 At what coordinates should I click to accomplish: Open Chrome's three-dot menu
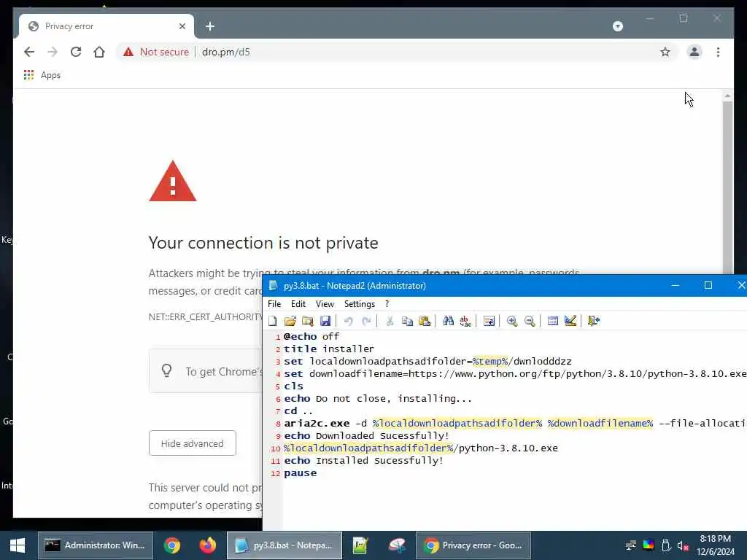pyautogui.click(x=718, y=52)
